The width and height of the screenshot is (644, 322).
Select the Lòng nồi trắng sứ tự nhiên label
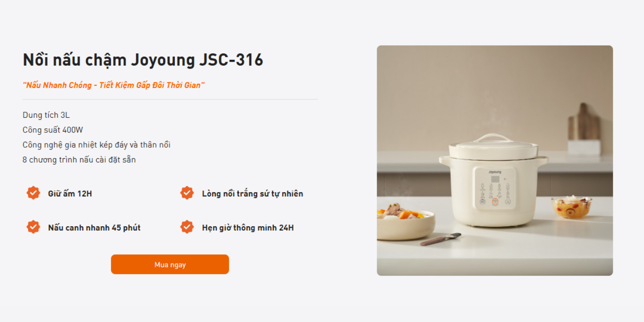(252, 194)
